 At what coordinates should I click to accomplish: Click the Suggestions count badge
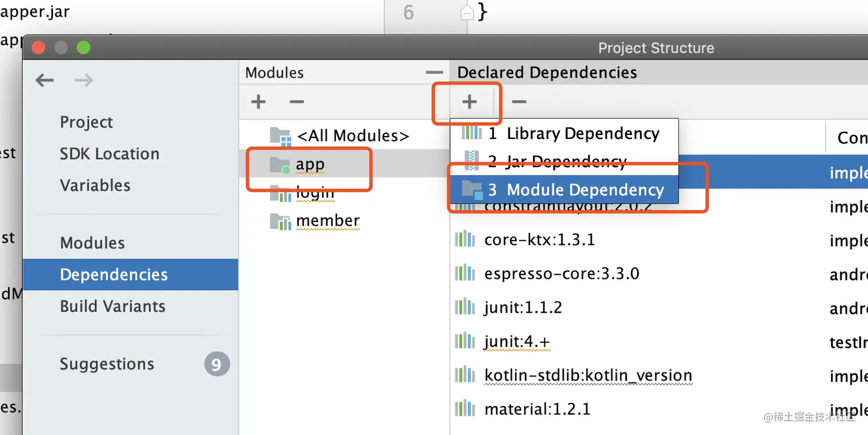pos(216,364)
